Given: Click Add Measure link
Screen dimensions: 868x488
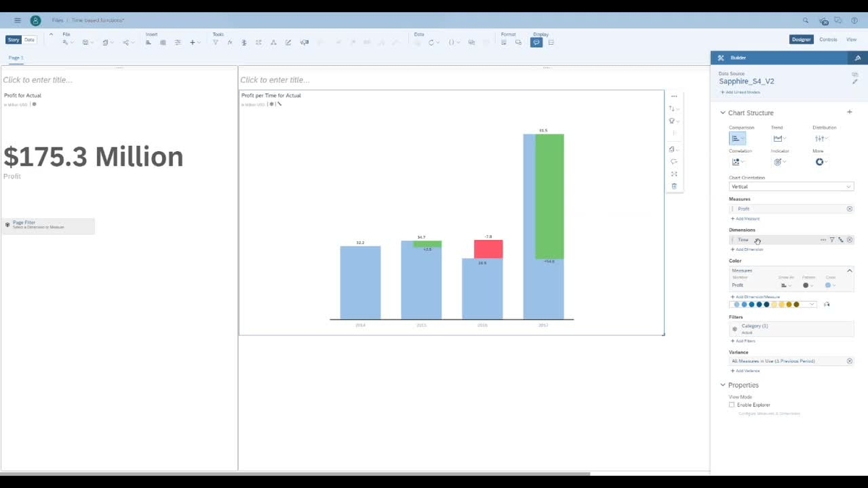Looking at the screenshot, I should point(746,218).
